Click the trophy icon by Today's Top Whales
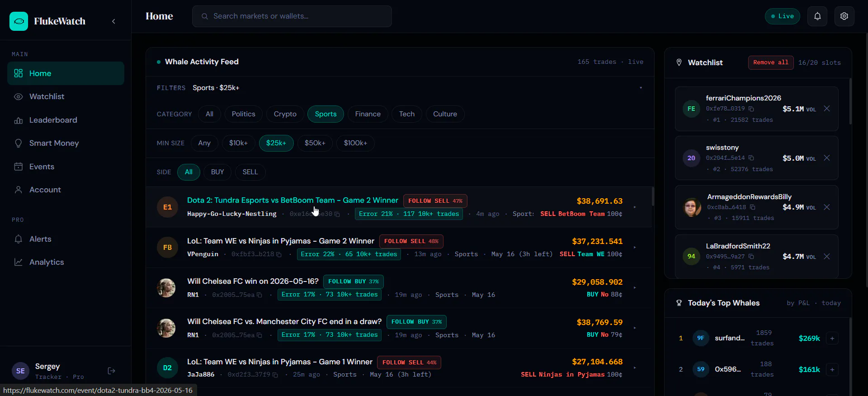The width and height of the screenshot is (868, 396). (679, 303)
